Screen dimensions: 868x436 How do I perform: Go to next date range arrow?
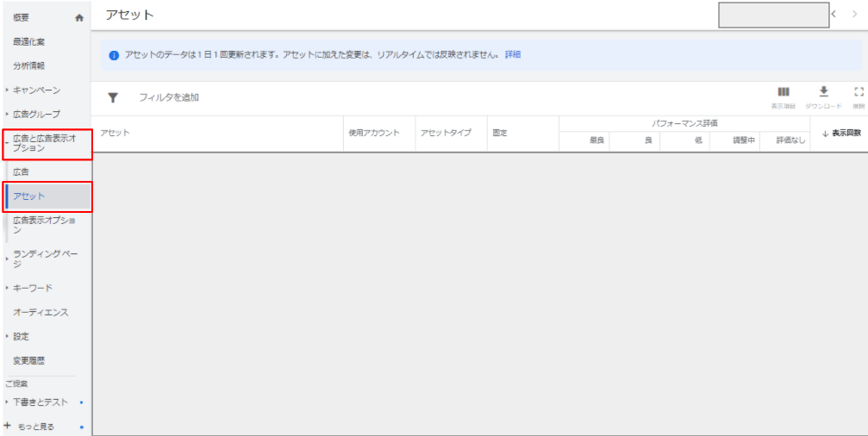click(x=854, y=16)
